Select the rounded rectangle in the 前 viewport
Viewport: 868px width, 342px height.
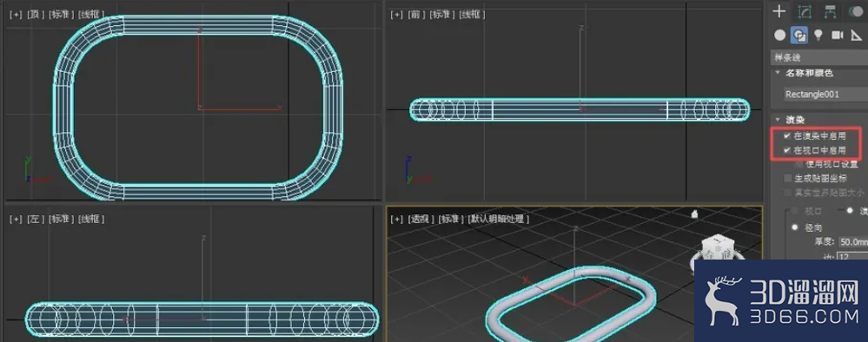pos(580,109)
